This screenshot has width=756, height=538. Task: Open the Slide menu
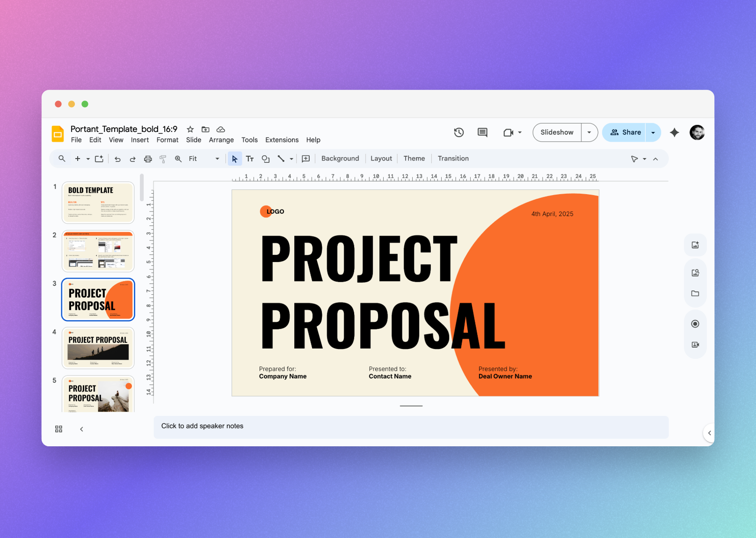[x=194, y=140]
